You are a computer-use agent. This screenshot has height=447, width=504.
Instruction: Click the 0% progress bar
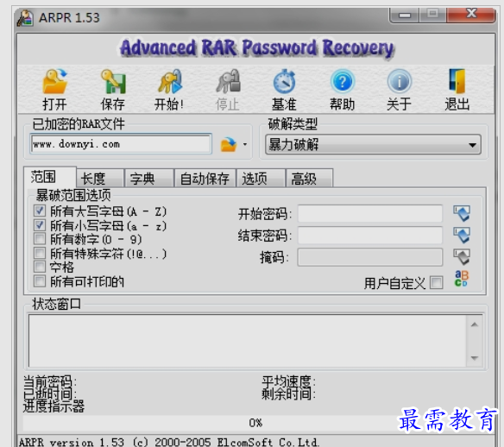click(x=255, y=423)
